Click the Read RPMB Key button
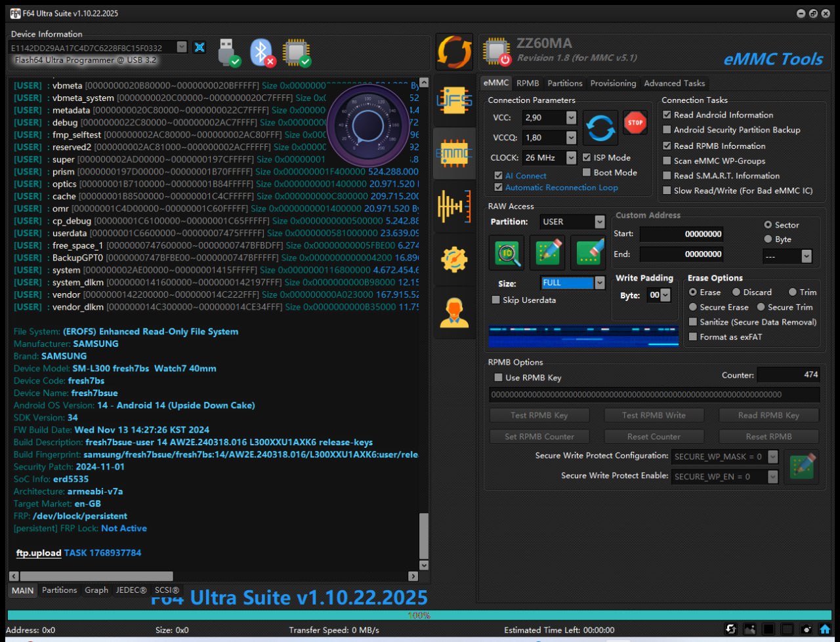The width and height of the screenshot is (840, 642). (768, 415)
